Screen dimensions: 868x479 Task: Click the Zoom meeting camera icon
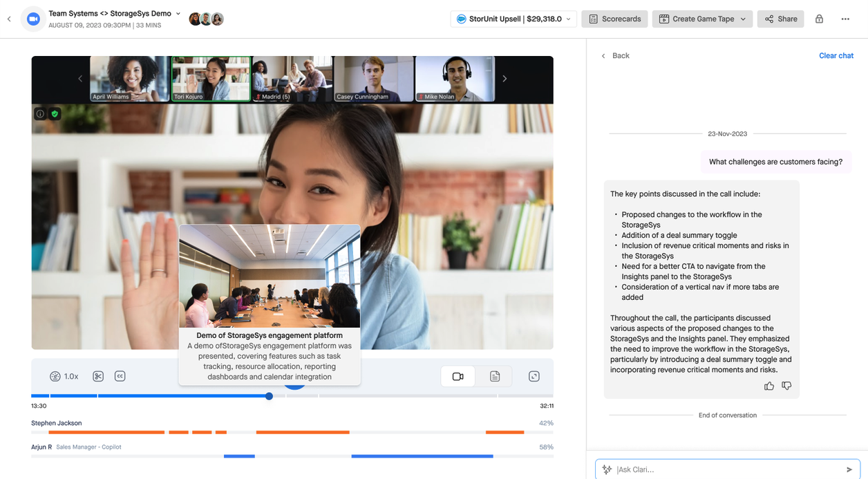[x=32, y=19]
